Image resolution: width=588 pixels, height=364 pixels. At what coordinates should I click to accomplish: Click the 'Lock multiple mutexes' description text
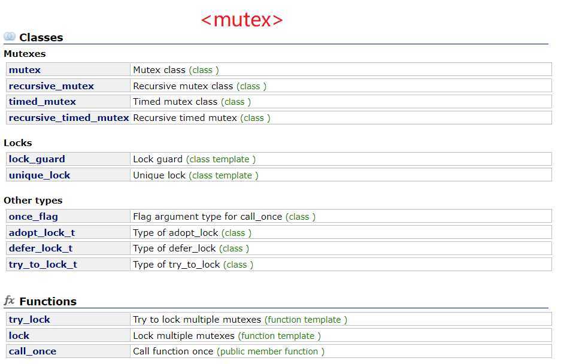pyautogui.click(x=184, y=336)
